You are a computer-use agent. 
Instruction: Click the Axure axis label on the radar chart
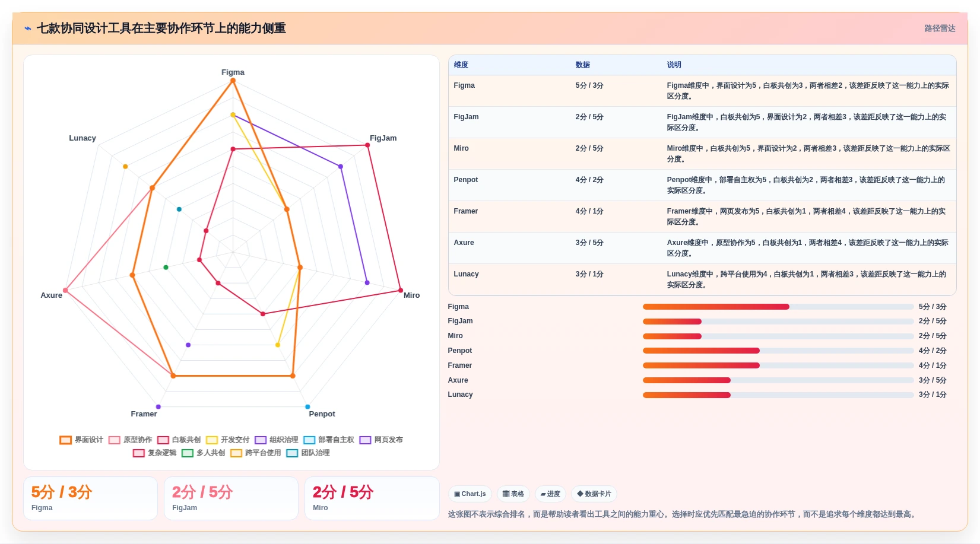coord(52,295)
